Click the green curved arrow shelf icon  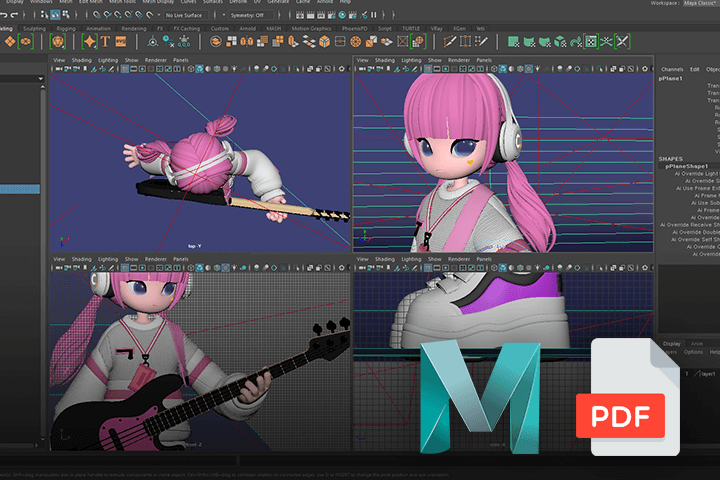point(575,42)
